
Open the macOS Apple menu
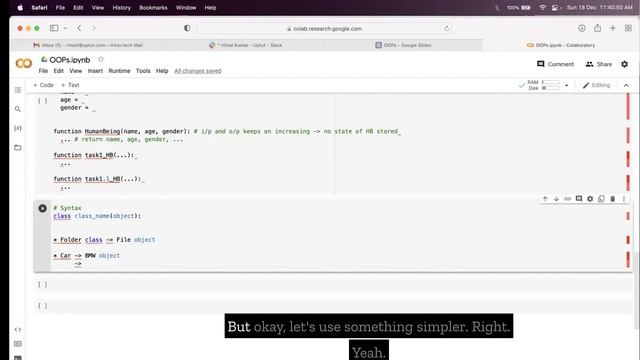point(20,7)
